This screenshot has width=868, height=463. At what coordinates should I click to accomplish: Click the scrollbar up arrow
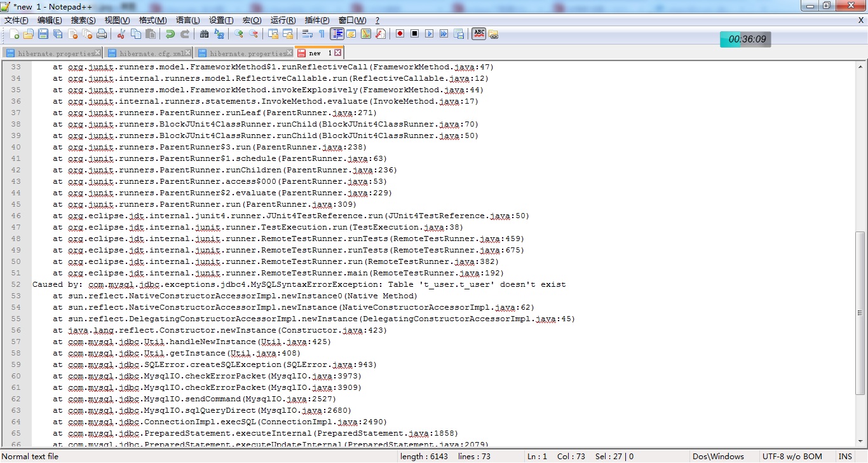coord(860,67)
